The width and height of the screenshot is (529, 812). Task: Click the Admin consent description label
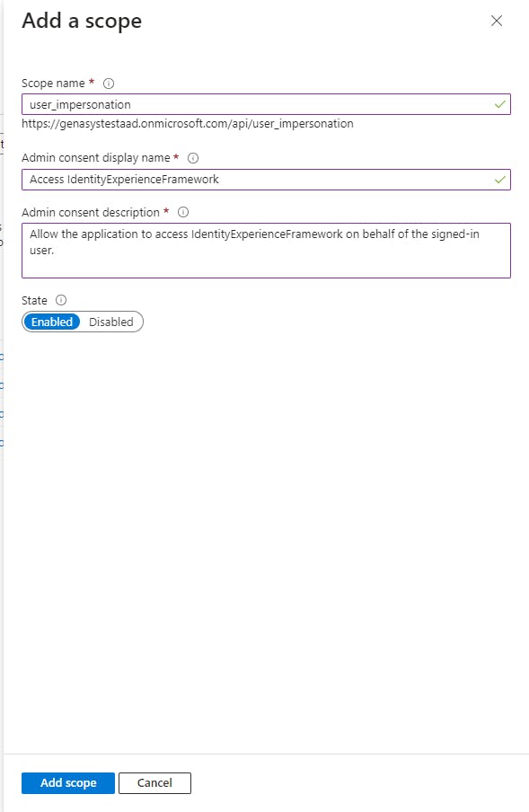91,212
